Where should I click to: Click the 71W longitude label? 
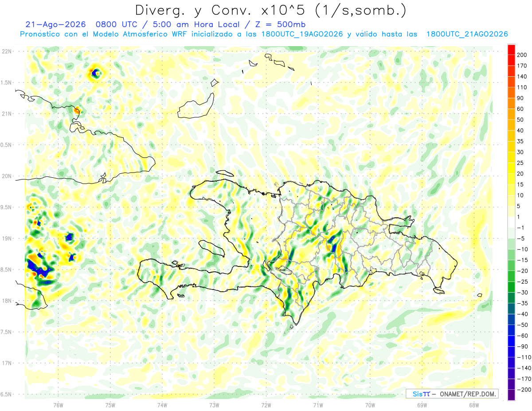pos(318,405)
